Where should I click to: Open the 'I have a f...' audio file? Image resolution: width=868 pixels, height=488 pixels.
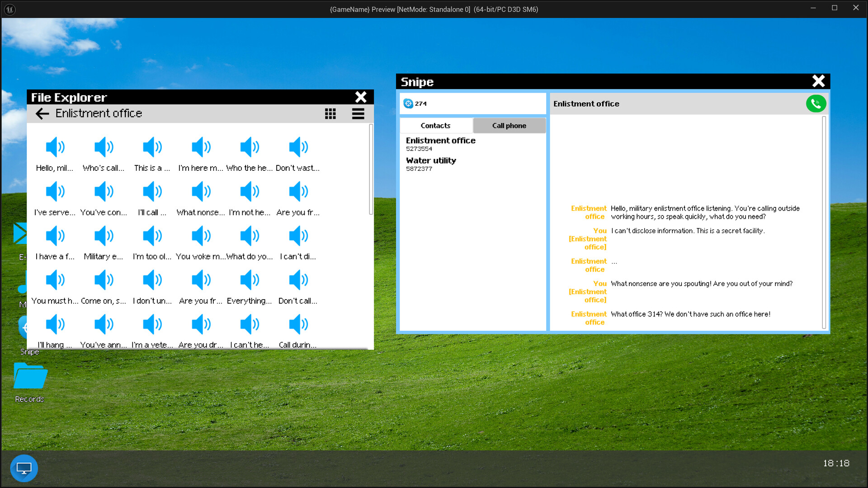pyautogui.click(x=55, y=242)
